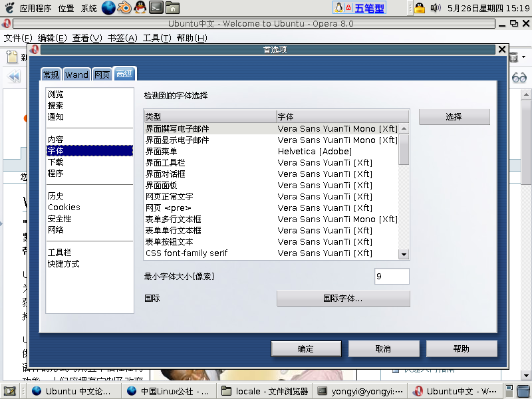The height and width of the screenshot is (399, 532).
Task: Open the volume control speaker icon
Action: click(435, 7)
